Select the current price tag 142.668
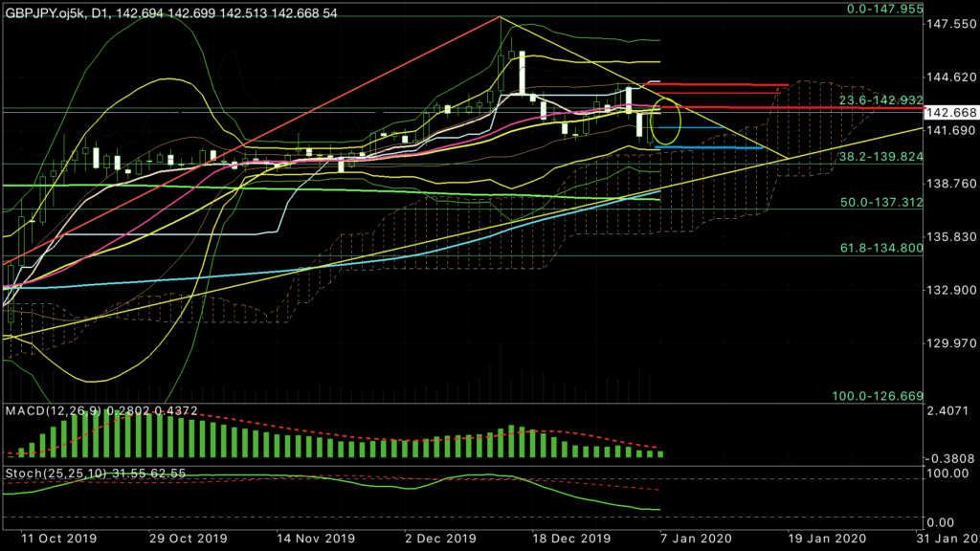 point(951,113)
